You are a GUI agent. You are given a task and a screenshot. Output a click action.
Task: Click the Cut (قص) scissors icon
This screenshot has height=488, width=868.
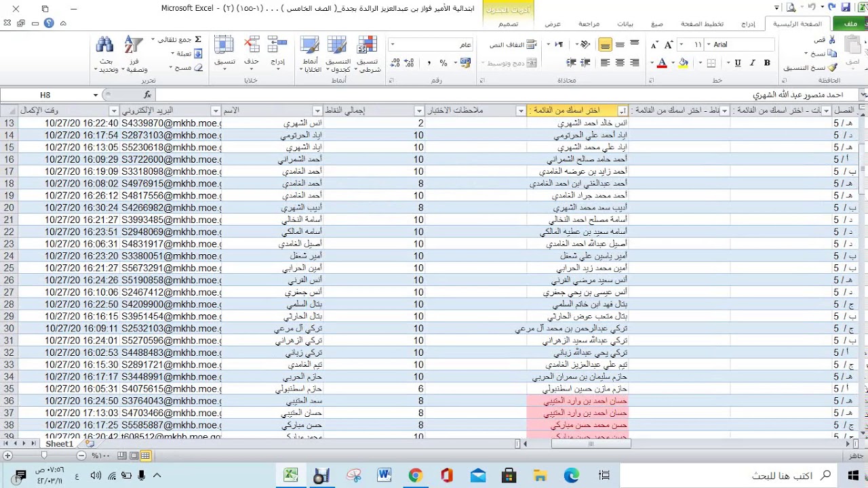tap(833, 40)
